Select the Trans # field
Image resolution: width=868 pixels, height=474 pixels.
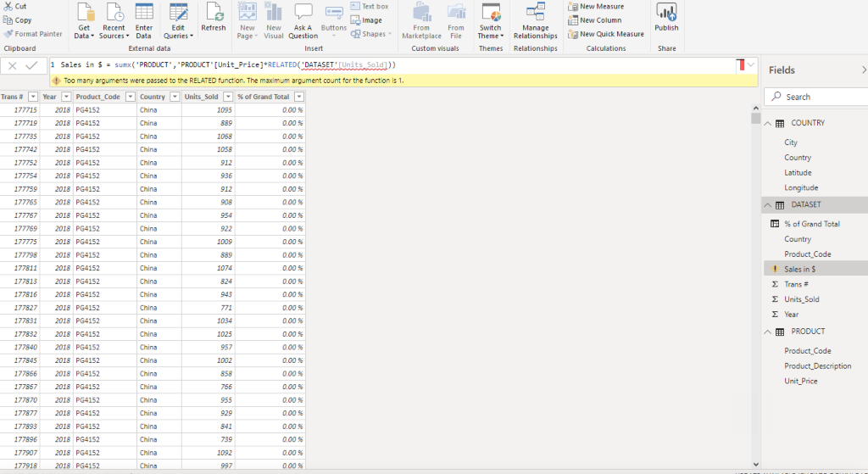(796, 284)
